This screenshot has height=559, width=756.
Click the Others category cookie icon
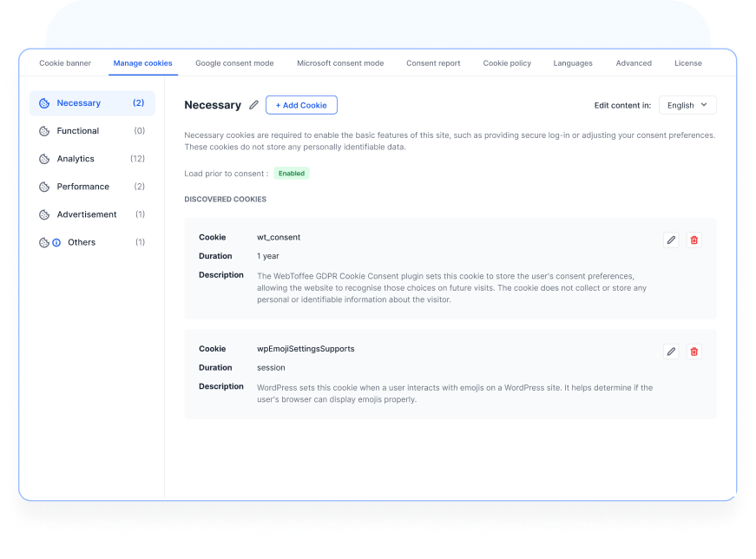pyautogui.click(x=44, y=242)
